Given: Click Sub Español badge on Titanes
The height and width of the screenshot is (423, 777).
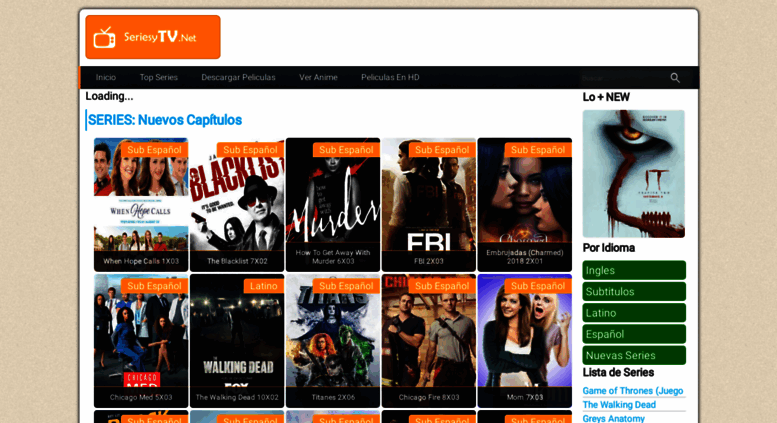Looking at the screenshot, I should [x=346, y=286].
